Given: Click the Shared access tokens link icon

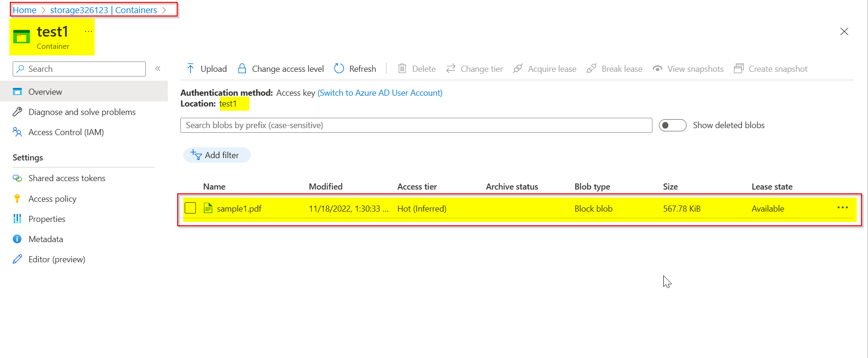Looking at the screenshot, I should (17, 178).
